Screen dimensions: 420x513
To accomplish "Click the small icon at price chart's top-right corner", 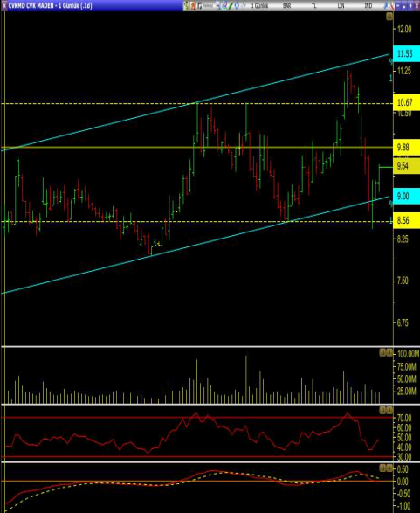I will 389,17.
